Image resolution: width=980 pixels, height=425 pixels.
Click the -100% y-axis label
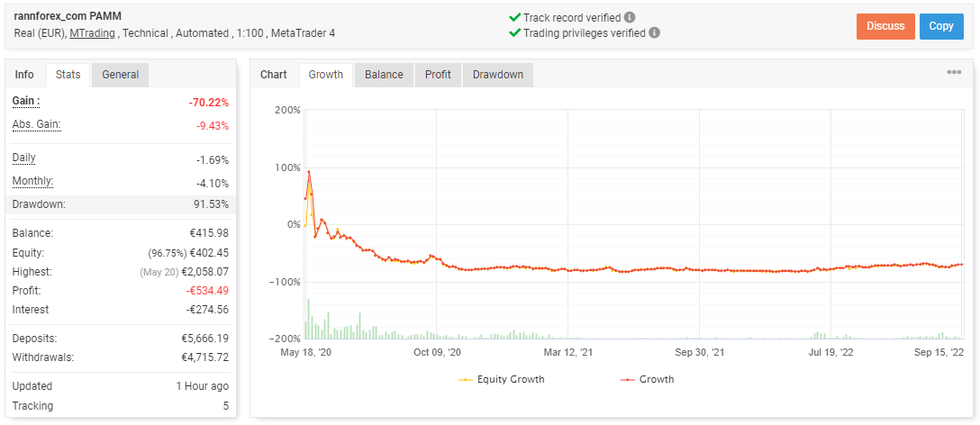pyautogui.click(x=286, y=282)
